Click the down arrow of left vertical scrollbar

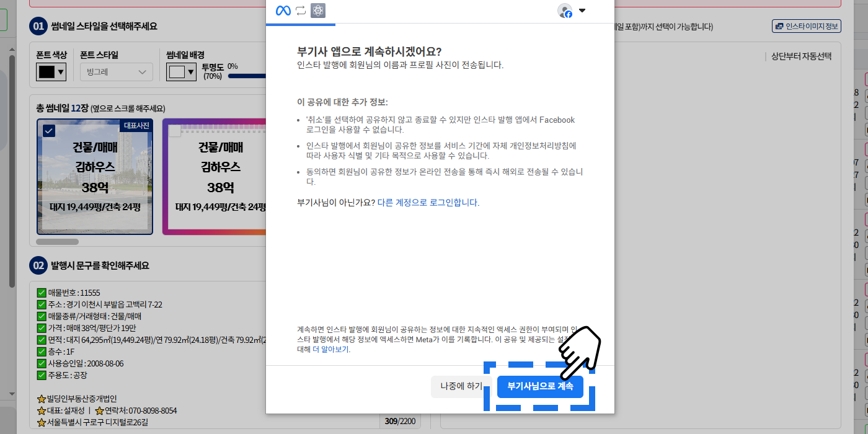coord(12,394)
